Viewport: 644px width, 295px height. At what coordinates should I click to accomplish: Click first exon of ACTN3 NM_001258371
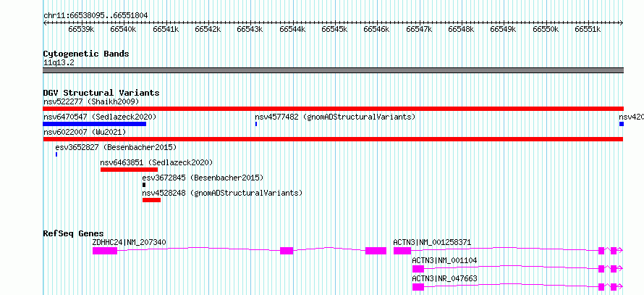pos(402,251)
